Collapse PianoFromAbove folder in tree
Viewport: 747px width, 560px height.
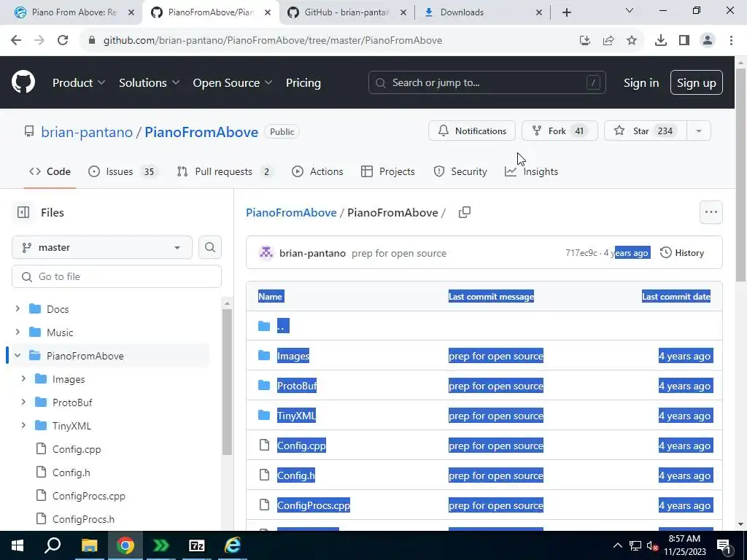tap(18, 355)
